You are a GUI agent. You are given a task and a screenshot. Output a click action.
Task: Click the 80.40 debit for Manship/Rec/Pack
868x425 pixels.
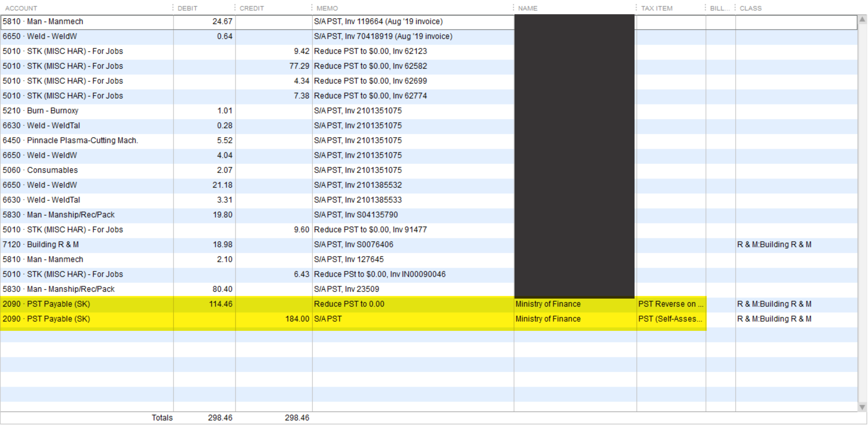point(222,289)
